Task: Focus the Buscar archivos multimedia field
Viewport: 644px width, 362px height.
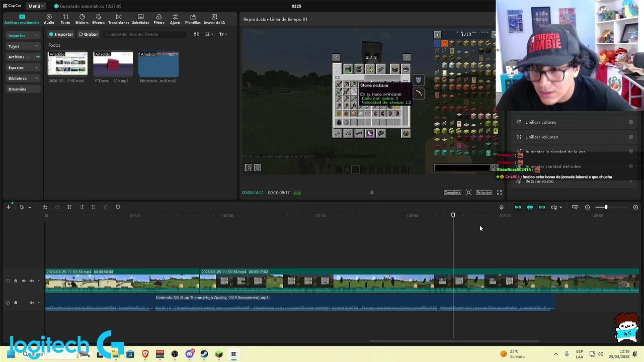Action: point(145,34)
